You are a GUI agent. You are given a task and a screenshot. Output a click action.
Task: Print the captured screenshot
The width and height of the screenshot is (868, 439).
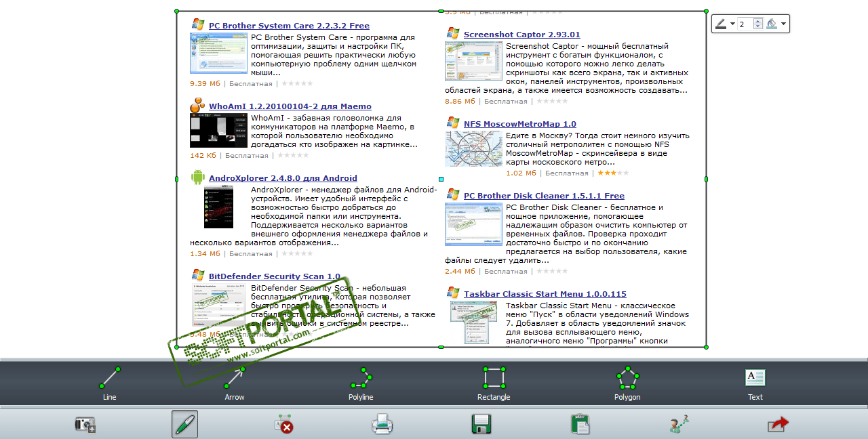[382, 425]
